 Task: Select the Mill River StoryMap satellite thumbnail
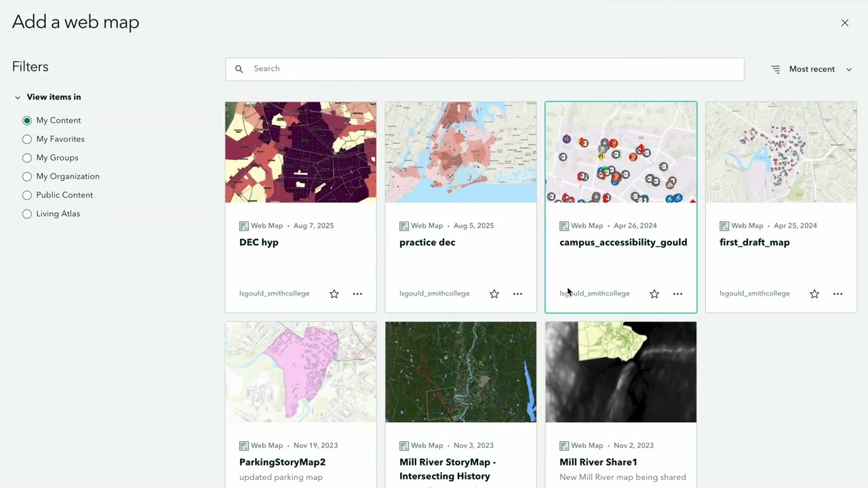click(460, 371)
